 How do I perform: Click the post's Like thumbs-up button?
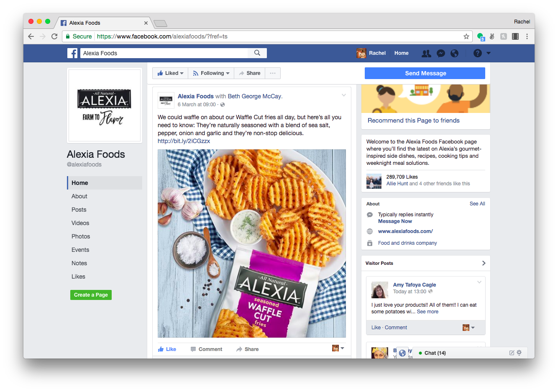[167, 349]
